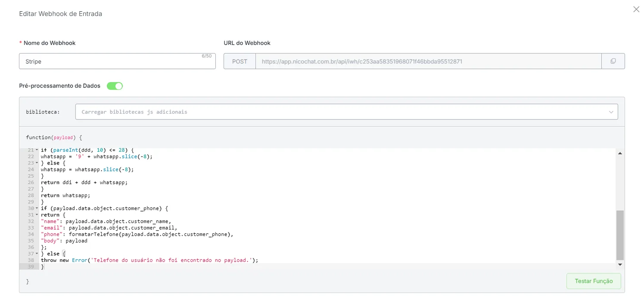Image resolution: width=644 pixels, height=296 pixels.
Task: Click the URL do Webhook label
Action: [247, 43]
